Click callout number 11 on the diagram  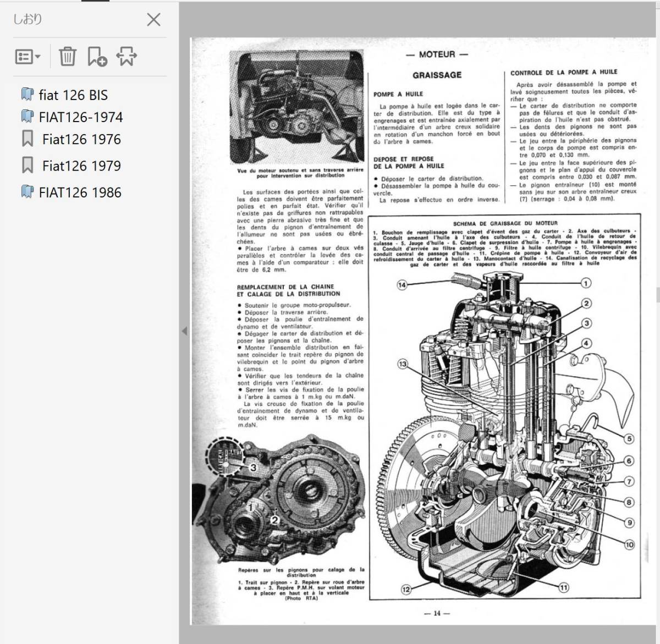coord(563,588)
